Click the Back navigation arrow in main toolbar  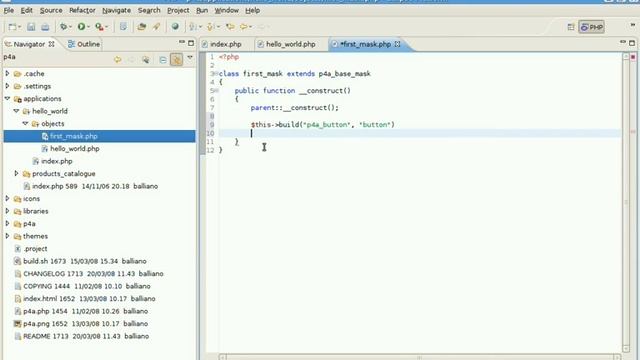click(x=244, y=27)
